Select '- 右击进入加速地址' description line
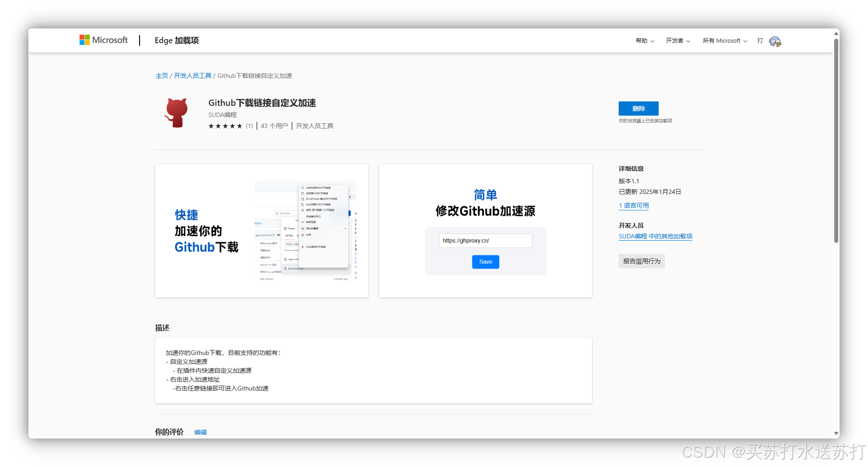Screen dimensions: 868x467 click(x=193, y=379)
